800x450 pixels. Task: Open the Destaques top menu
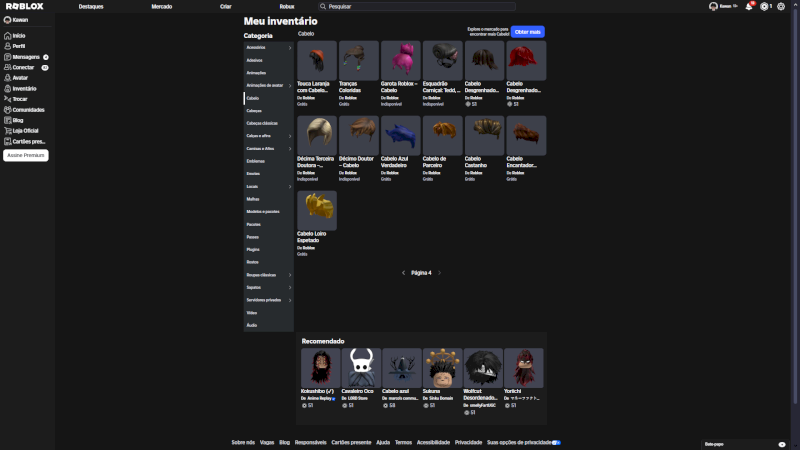coord(91,7)
